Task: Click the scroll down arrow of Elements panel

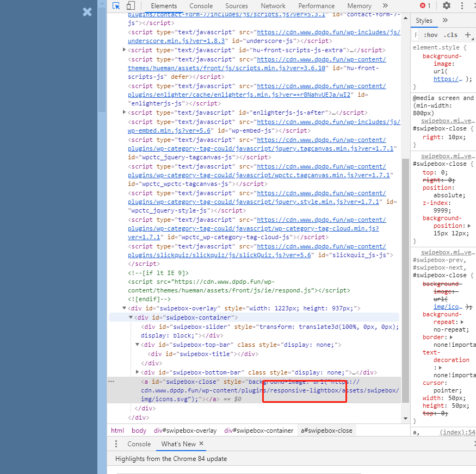Action: coord(406,419)
